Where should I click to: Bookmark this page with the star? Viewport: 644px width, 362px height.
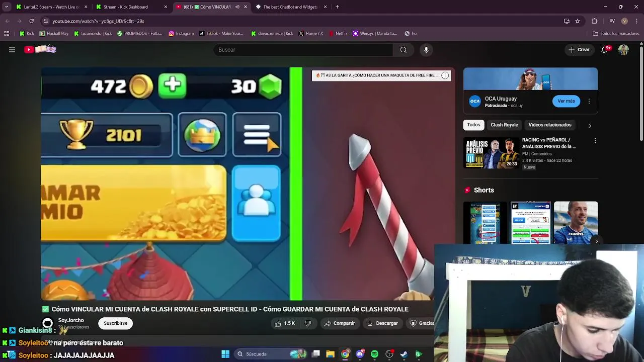[578, 21]
